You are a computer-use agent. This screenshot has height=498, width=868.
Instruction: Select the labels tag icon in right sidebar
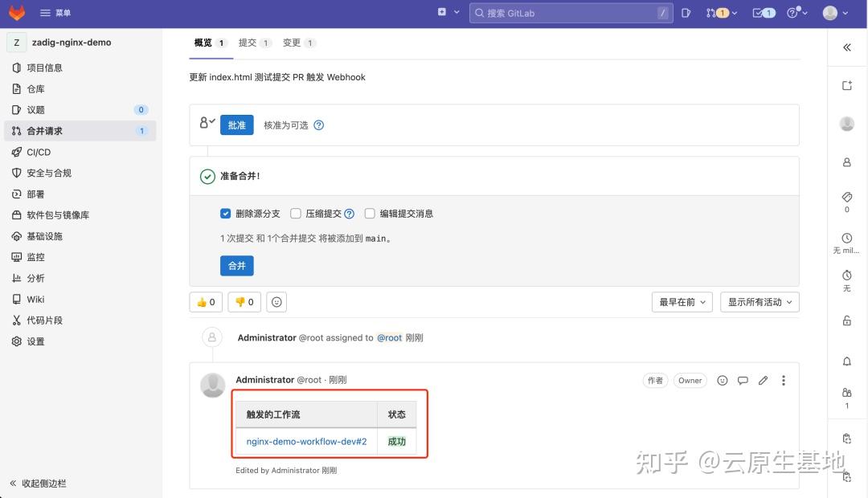click(x=846, y=197)
